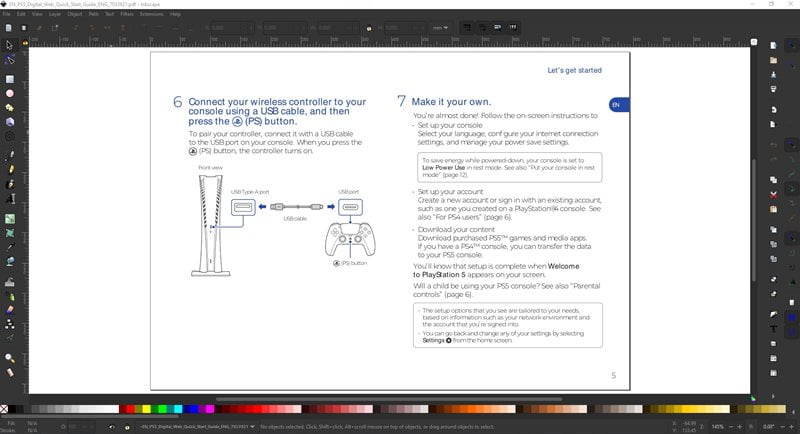This screenshot has width=800, height=434.
Task: Click the zoom percentage field 145%
Action: tap(718, 427)
